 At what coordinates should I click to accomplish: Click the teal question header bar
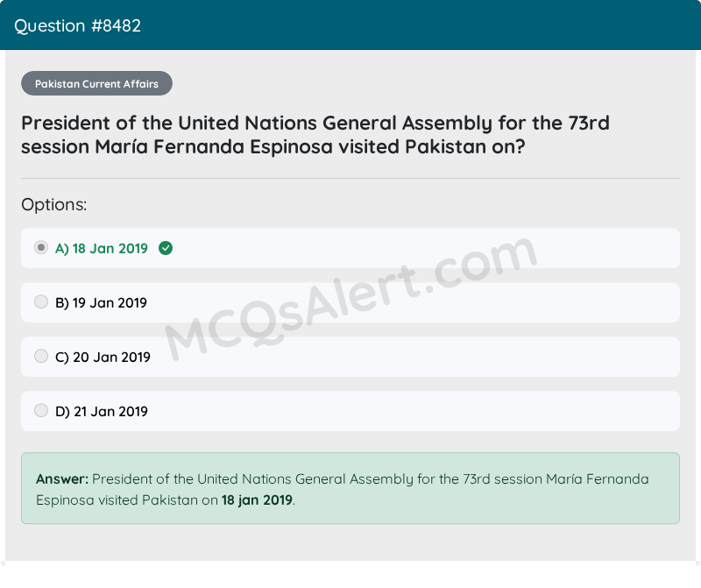[350, 25]
